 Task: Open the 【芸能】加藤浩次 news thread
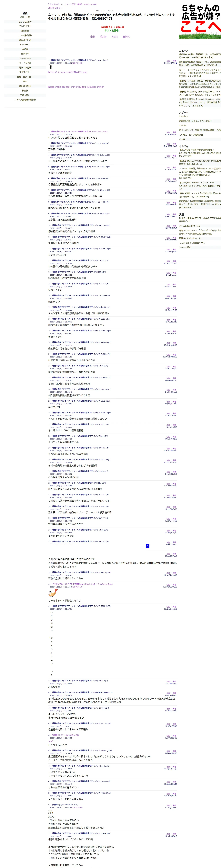(200, 102)
